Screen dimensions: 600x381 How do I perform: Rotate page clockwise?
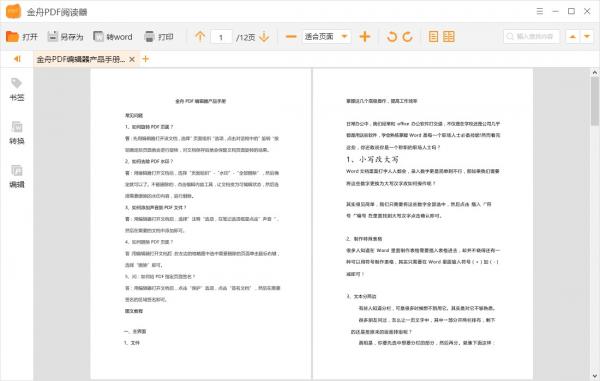[408, 37]
